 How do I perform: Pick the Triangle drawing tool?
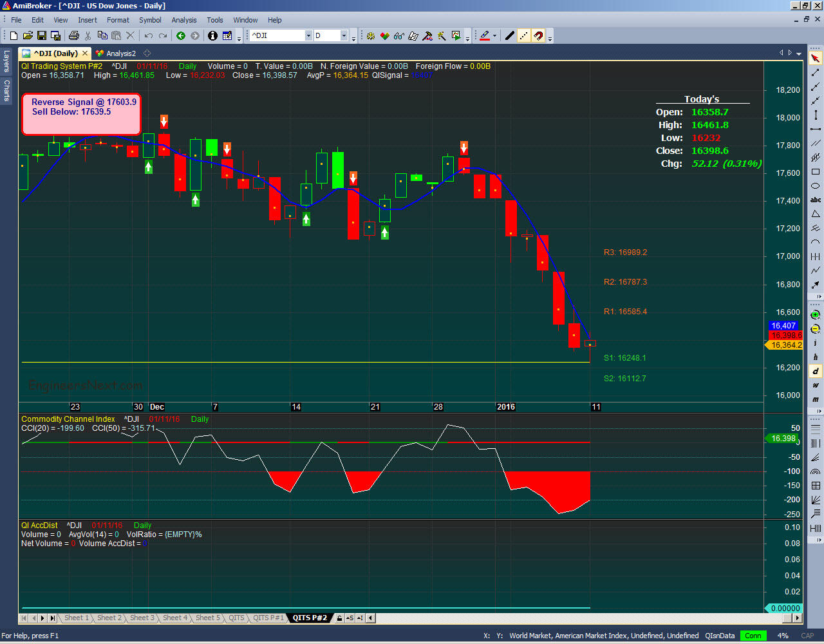(816, 214)
